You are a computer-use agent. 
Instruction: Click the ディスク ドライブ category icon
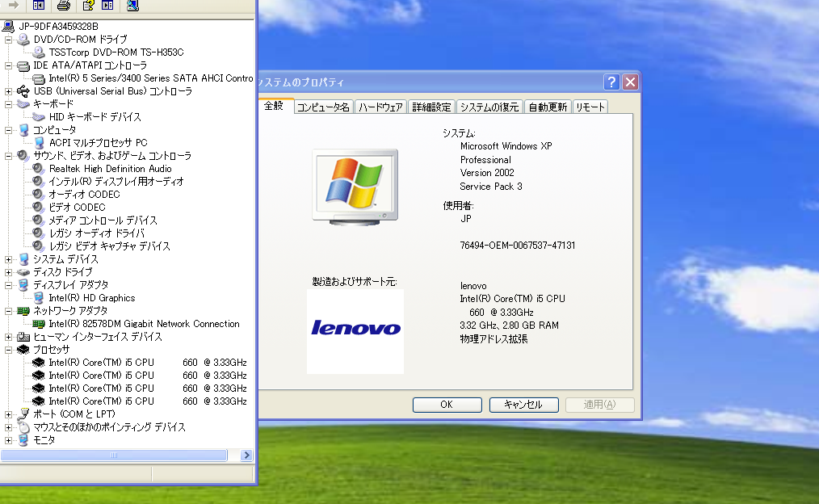click(23, 272)
